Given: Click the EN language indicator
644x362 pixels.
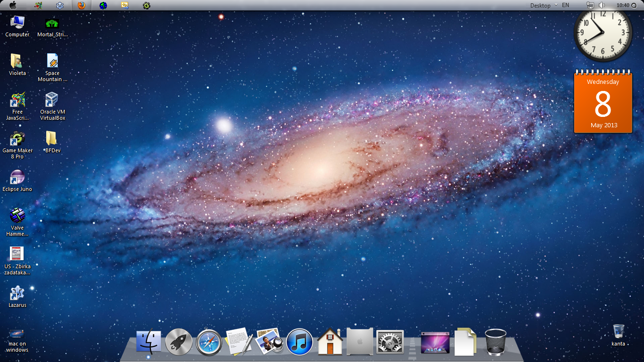Looking at the screenshot, I should 565,5.
